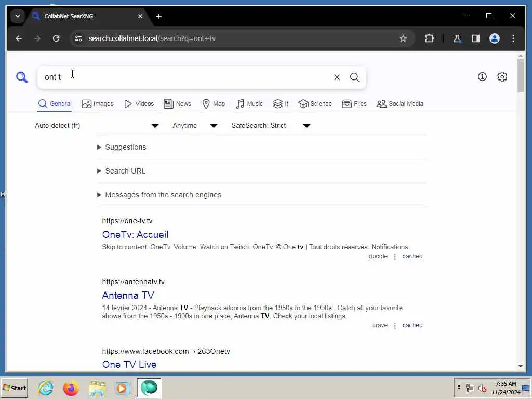Click the google engine label
Screen dimensions: 532x399
pyautogui.click(x=378, y=256)
